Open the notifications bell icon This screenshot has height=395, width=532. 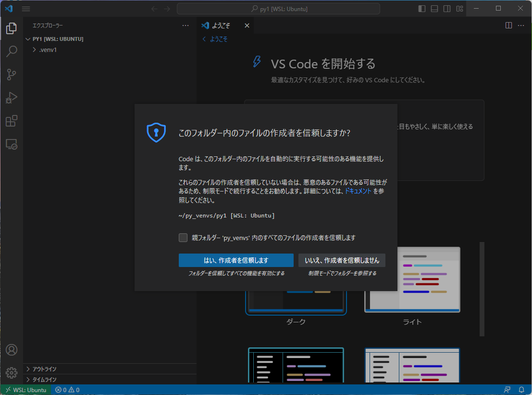point(521,390)
